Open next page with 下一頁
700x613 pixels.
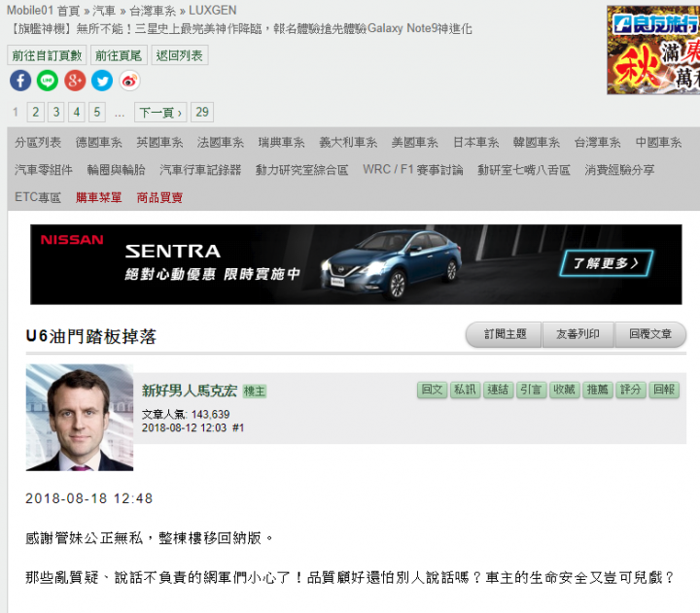[x=160, y=112]
